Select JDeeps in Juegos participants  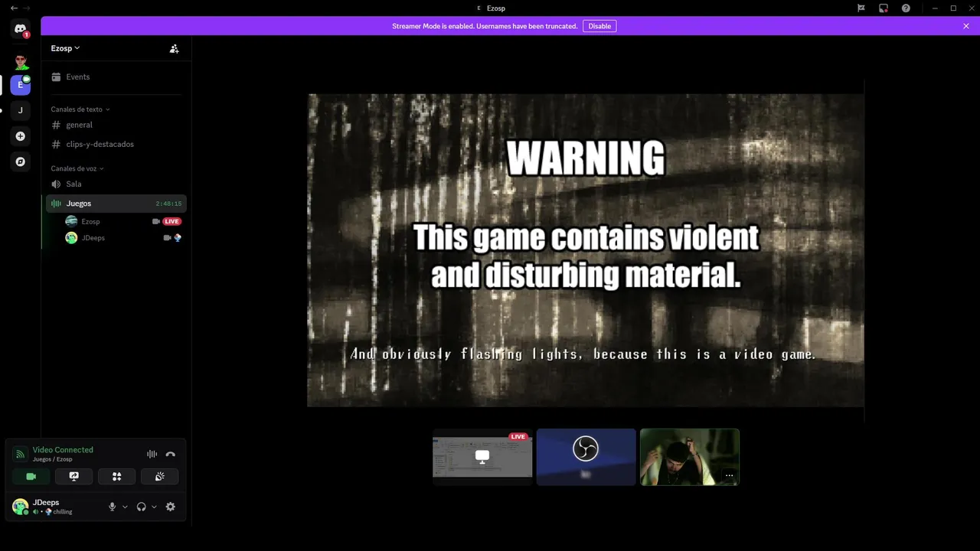pyautogui.click(x=93, y=238)
